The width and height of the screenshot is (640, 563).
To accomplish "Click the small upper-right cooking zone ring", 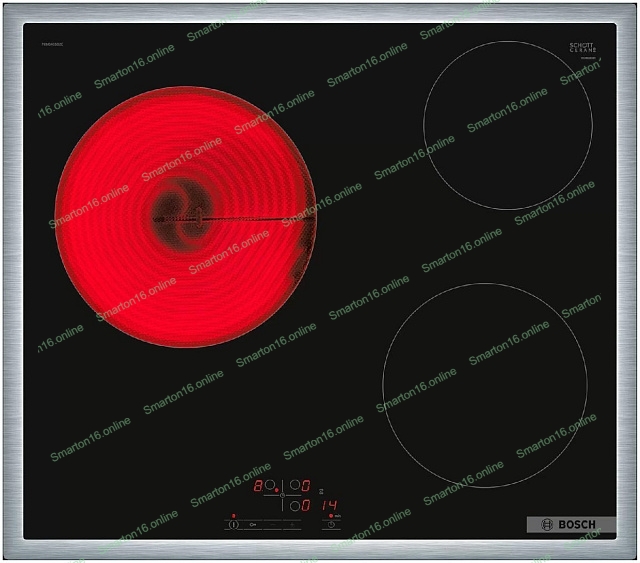I will point(507,125).
